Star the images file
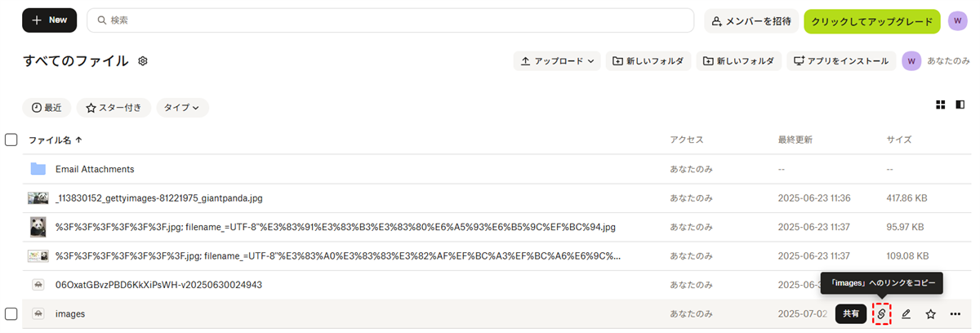 tap(930, 313)
